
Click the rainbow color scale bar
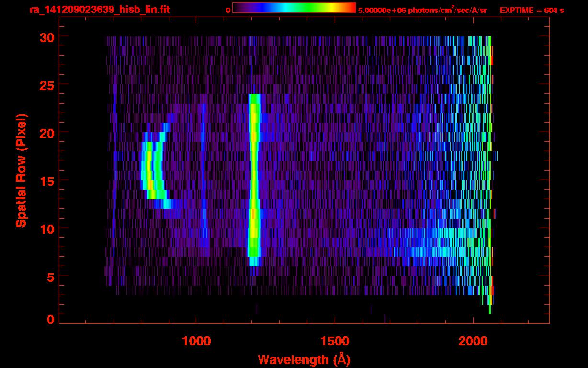(x=294, y=8)
